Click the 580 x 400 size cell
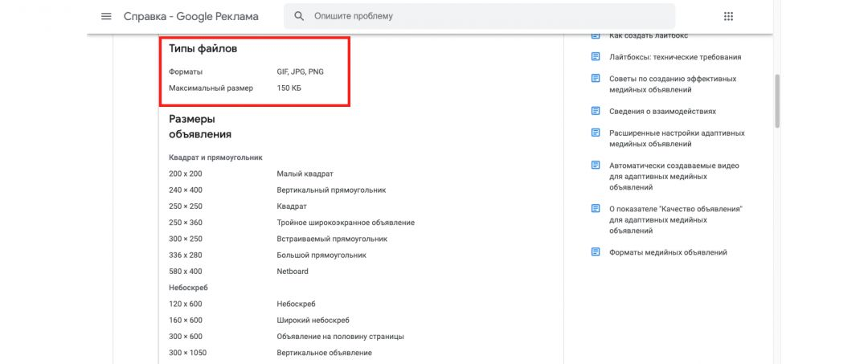 coord(186,271)
